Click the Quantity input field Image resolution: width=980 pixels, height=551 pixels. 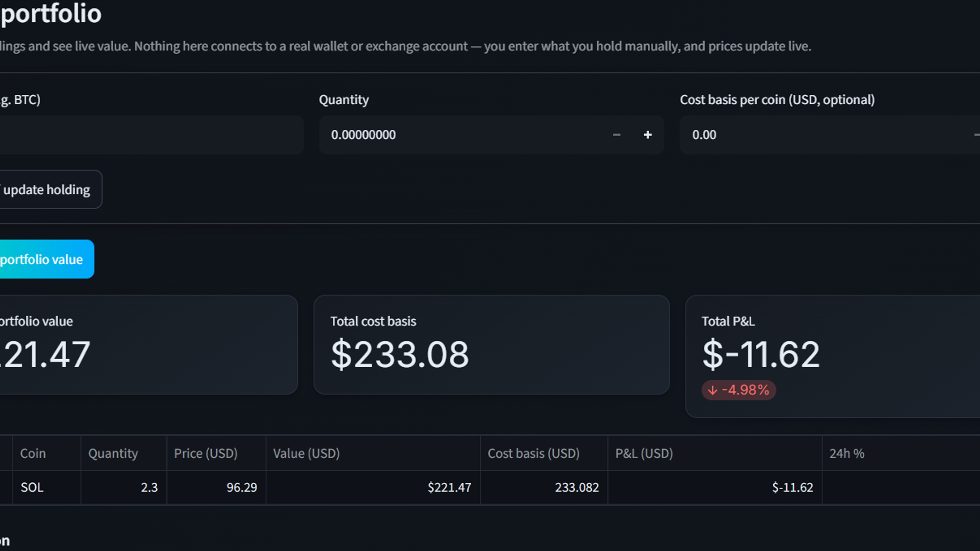click(460, 135)
